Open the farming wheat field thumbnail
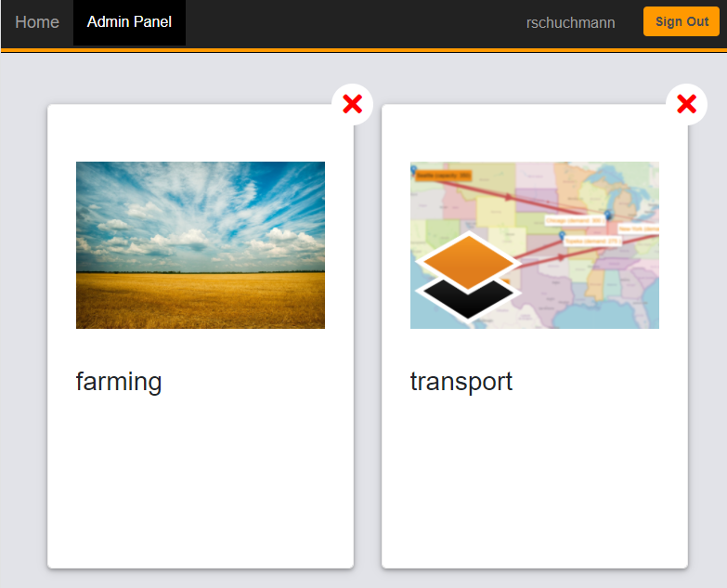Screen dimensions: 727x588 pos(201,245)
